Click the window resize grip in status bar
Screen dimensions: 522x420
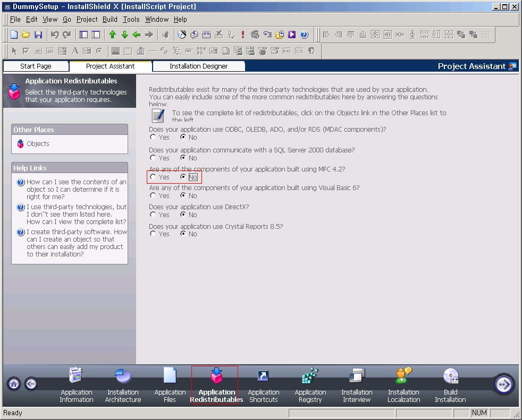click(x=517, y=414)
